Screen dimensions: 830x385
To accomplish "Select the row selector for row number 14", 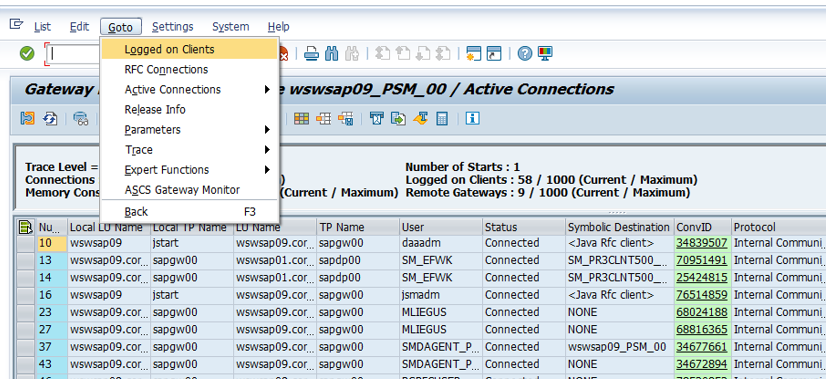I will pos(26,278).
